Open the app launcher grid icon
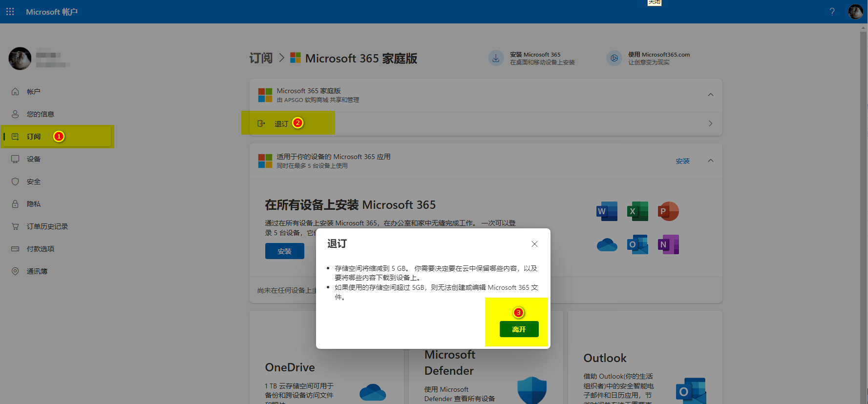Image resolution: width=868 pixels, height=404 pixels. point(10,11)
